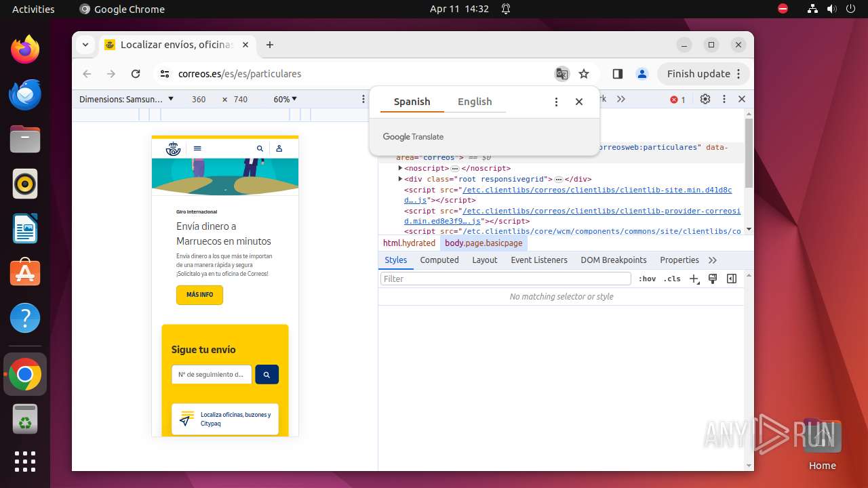
Task: Launch Thunderbird mail from dock
Action: 25,94
